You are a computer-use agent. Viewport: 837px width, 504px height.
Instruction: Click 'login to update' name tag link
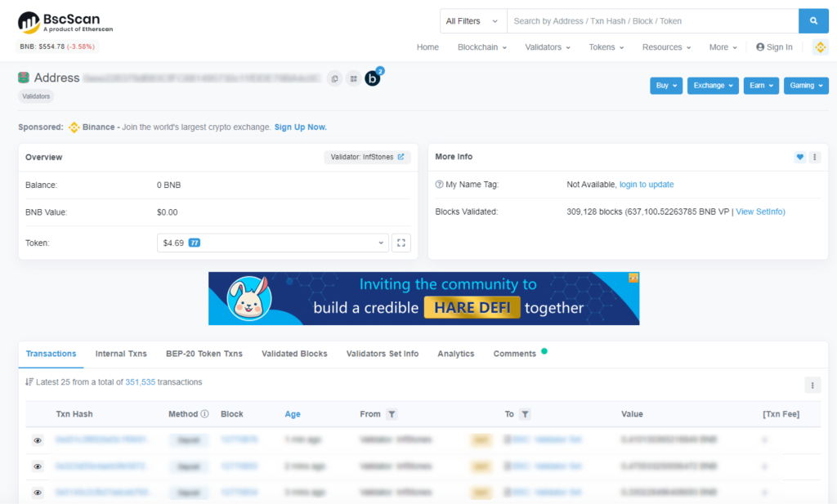tap(647, 185)
